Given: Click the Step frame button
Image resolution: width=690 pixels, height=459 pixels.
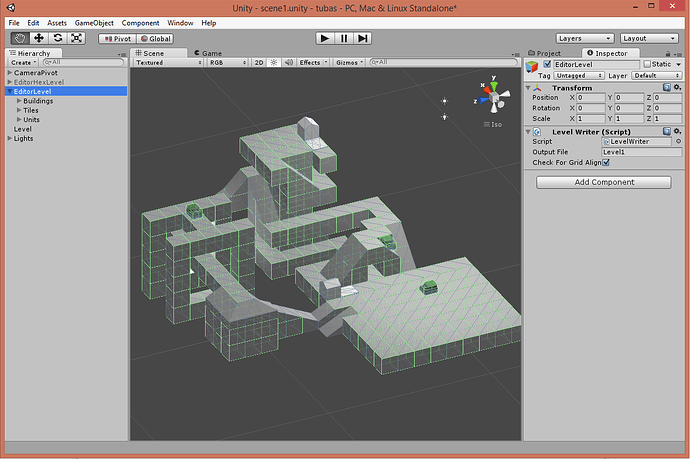Looking at the screenshot, I should pyautogui.click(x=363, y=38).
